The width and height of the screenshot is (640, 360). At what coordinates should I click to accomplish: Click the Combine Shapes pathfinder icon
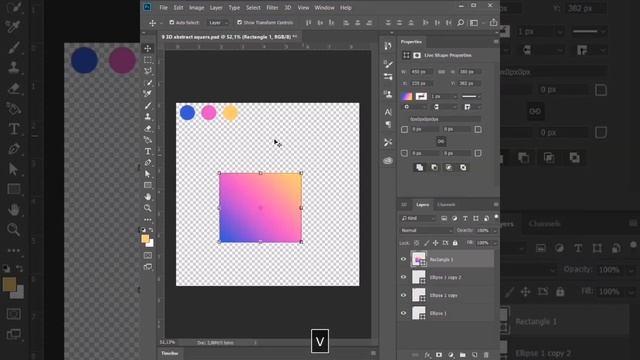pyautogui.click(x=420, y=167)
